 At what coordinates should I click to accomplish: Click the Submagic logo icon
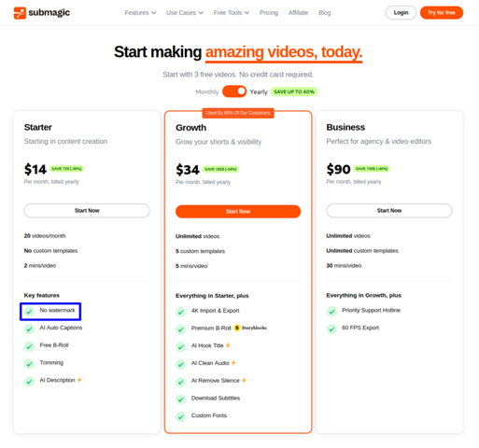(x=20, y=13)
